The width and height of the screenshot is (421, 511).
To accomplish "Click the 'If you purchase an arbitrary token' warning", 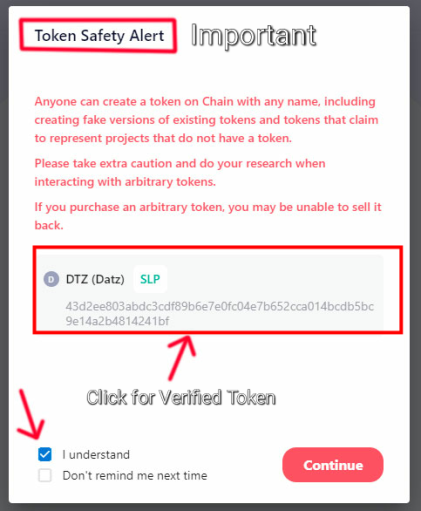I will [x=208, y=216].
